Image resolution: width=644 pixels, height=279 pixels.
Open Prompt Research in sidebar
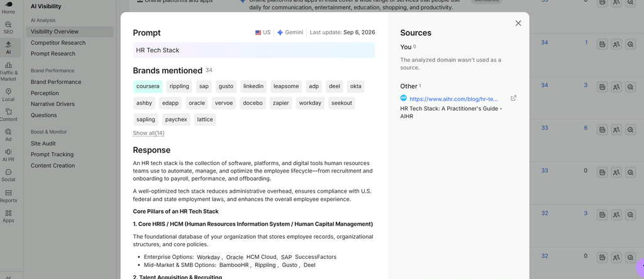(x=53, y=54)
